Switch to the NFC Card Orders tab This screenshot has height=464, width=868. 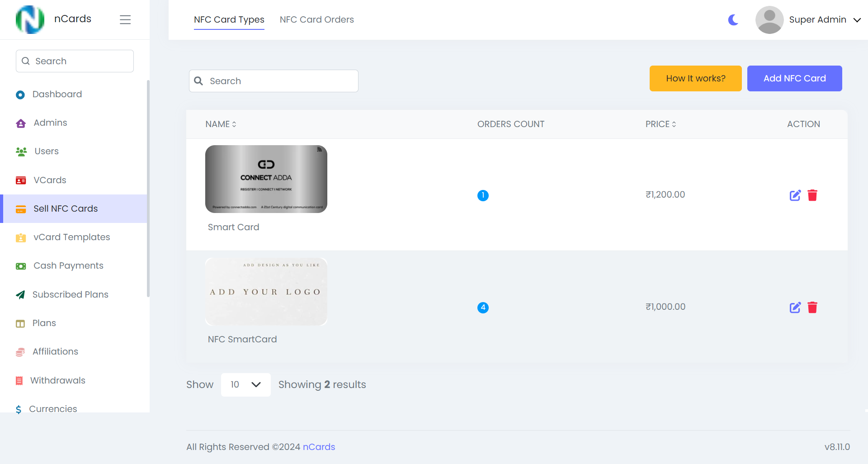[316, 19]
